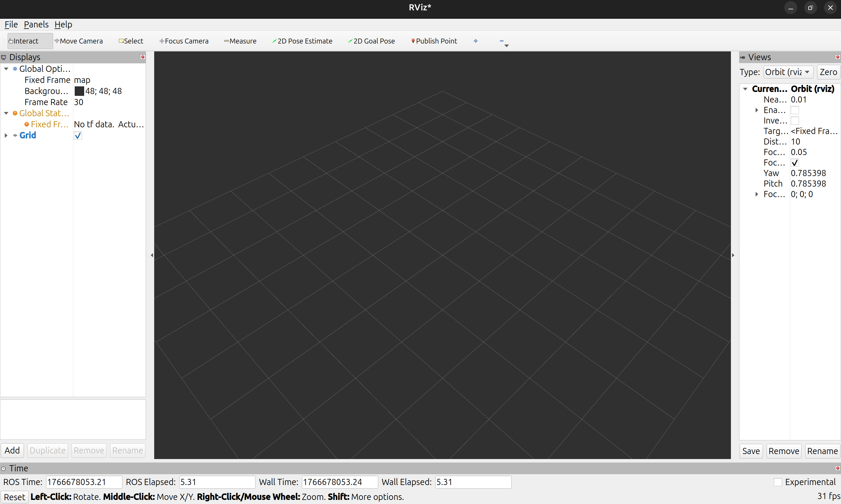Click the Displays panel monitor icon
The height and width of the screenshot is (504, 841).
4,58
